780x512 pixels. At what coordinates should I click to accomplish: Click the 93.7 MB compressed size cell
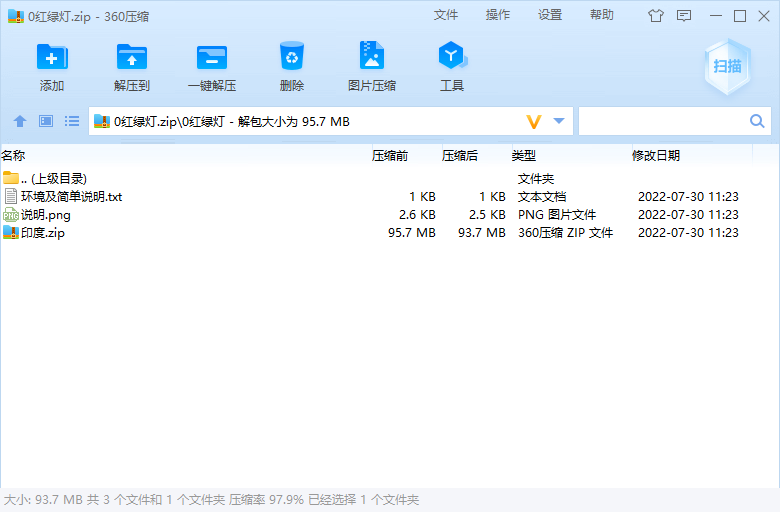[482, 232]
